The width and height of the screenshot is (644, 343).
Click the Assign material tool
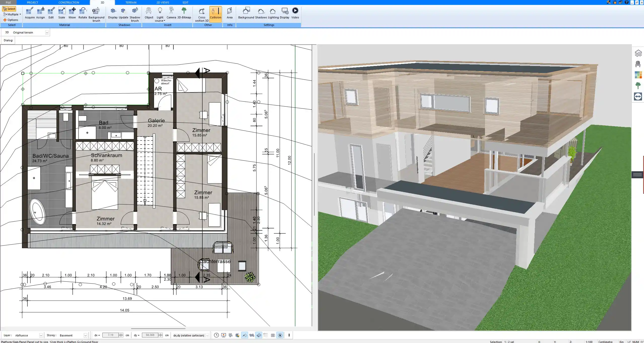pos(40,13)
